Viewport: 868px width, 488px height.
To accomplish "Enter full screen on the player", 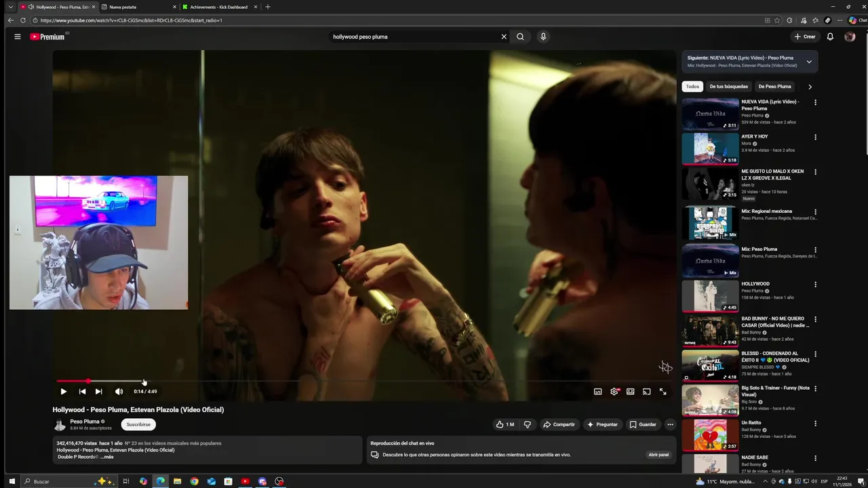I will coord(663,391).
